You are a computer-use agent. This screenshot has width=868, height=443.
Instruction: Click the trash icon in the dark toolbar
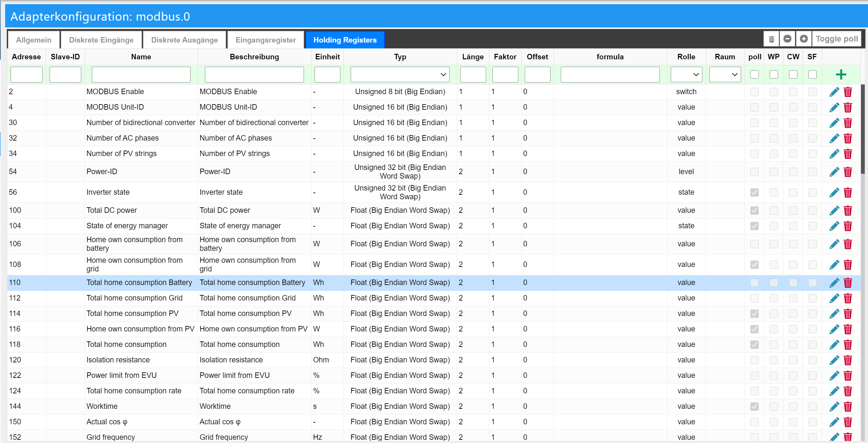pyautogui.click(x=771, y=39)
